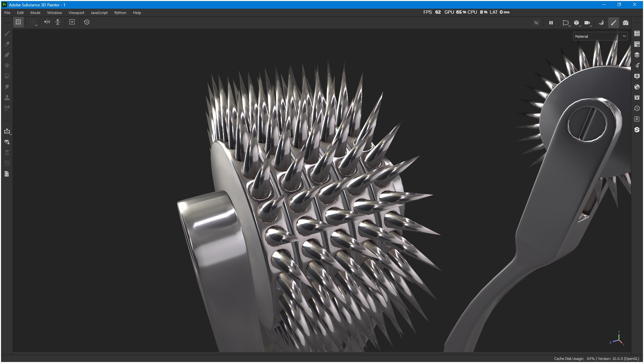The height and width of the screenshot is (363, 644).
Task: Open the Mode menu
Action: click(35, 13)
